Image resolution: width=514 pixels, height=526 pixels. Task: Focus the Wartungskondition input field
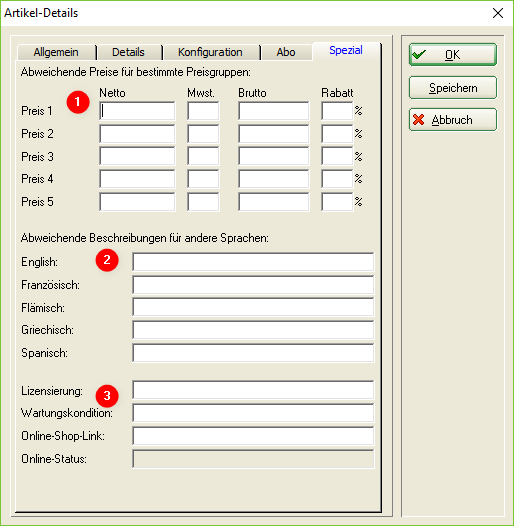coord(253,413)
